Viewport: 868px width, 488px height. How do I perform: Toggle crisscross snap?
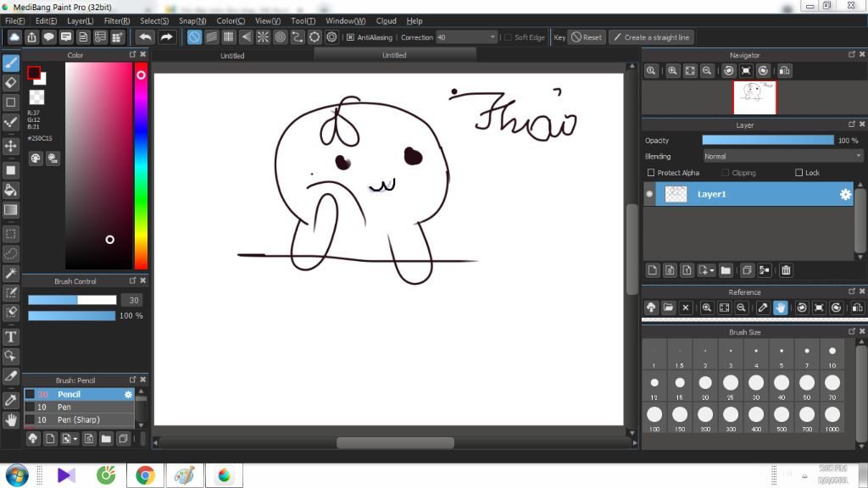click(x=229, y=37)
